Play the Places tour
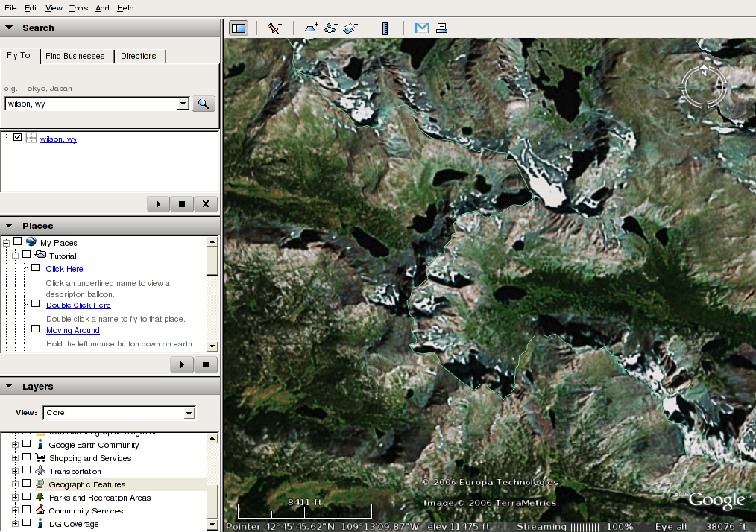The height and width of the screenshot is (532, 756). click(182, 365)
